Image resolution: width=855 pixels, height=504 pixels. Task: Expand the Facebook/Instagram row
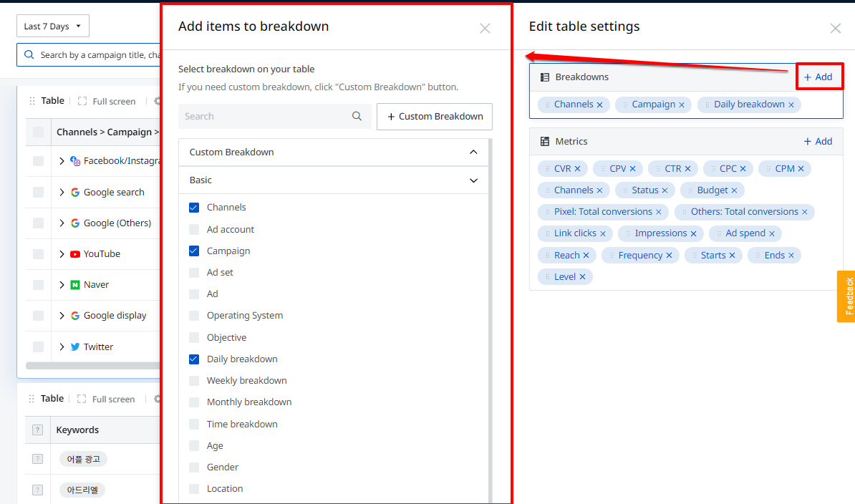coord(62,161)
